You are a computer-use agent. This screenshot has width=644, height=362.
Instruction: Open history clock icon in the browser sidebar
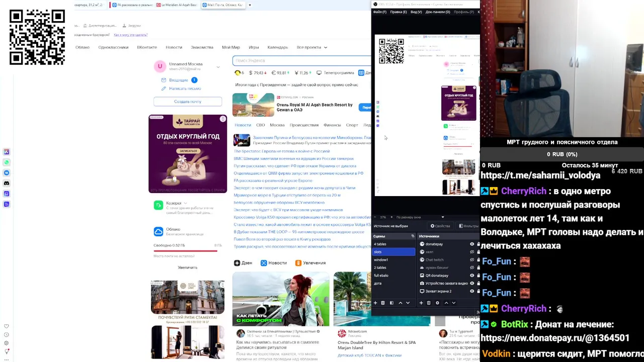[x=7, y=335]
